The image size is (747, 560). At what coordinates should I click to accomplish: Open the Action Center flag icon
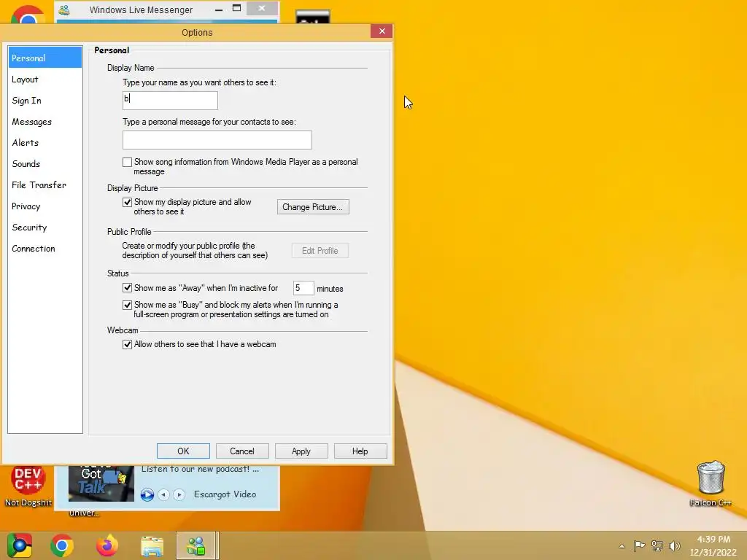tap(639, 545)
